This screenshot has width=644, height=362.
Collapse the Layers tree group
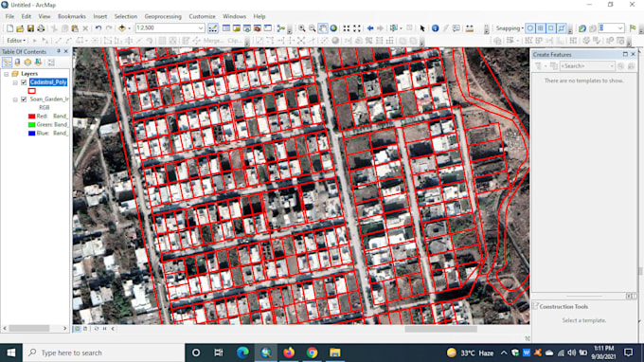(x=7, y=74)
